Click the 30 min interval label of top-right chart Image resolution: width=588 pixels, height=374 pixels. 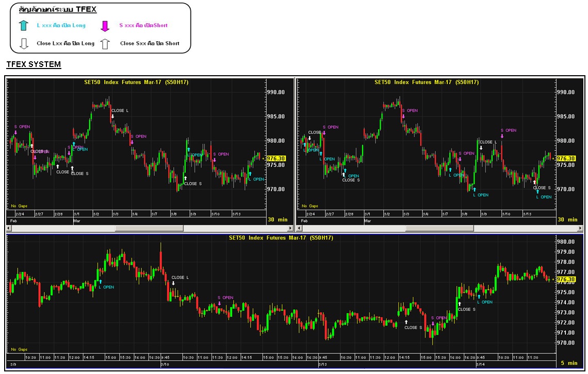pos(567,220)
